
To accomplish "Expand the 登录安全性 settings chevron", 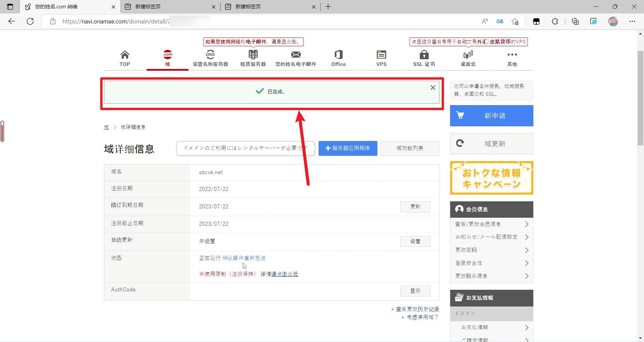I will point(527,263).
